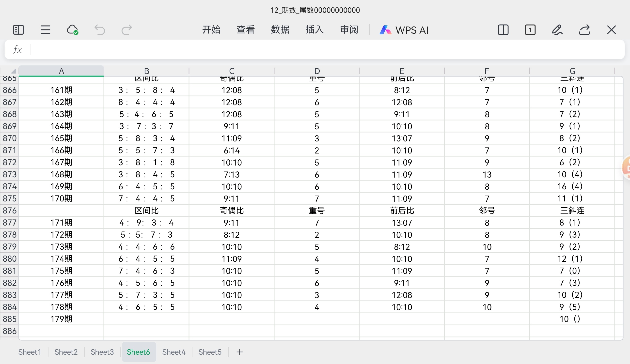Open the page number one icon
The height and width of the screenshot is (364, 630).
[530, 30]
